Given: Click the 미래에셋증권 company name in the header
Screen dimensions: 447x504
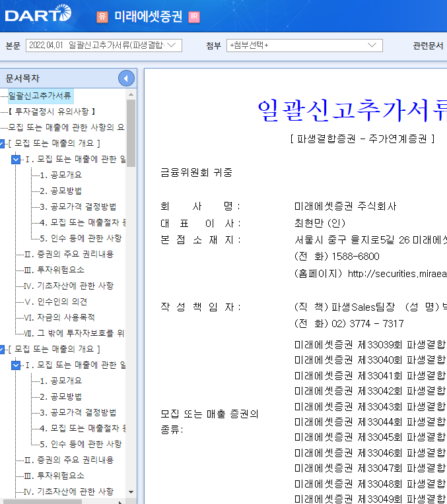Looking at the screenshot, I should [x=149, y=16].
